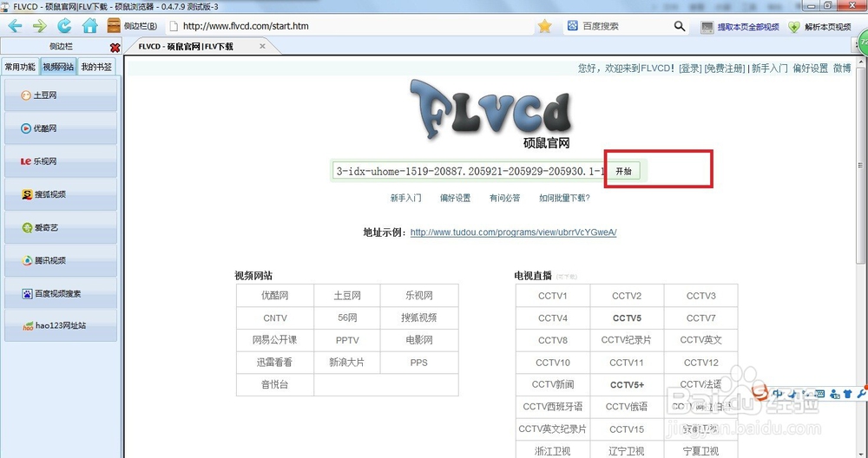Click 搜狐视频 in the video sites table
The width and height of the screenshot is (868, 458).
click(419, 318)
